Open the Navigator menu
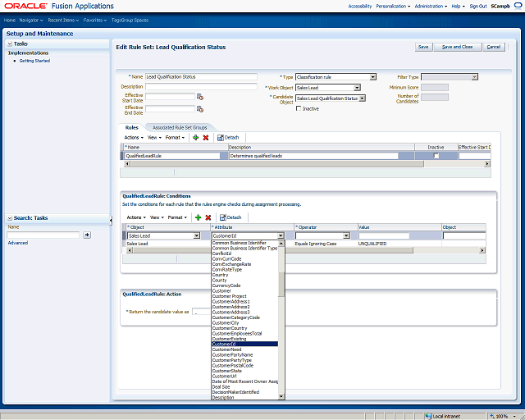This screenshot has height=420, width=525. click(31, 20)
